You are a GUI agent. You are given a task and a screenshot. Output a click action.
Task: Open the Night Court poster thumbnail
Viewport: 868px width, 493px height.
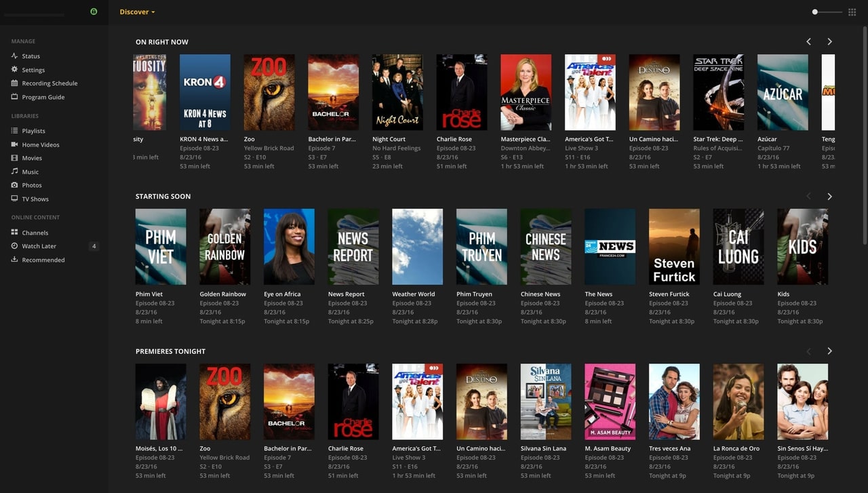click(397, 92)
